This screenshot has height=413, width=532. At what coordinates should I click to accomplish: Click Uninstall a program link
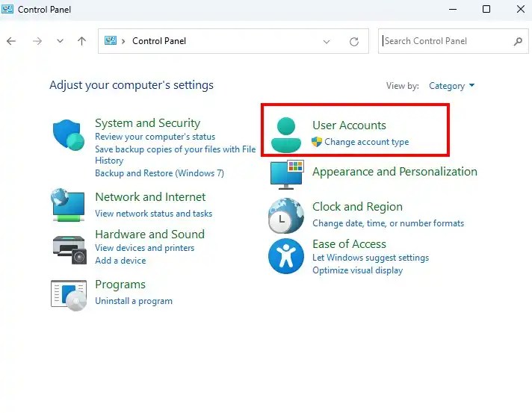134,301
